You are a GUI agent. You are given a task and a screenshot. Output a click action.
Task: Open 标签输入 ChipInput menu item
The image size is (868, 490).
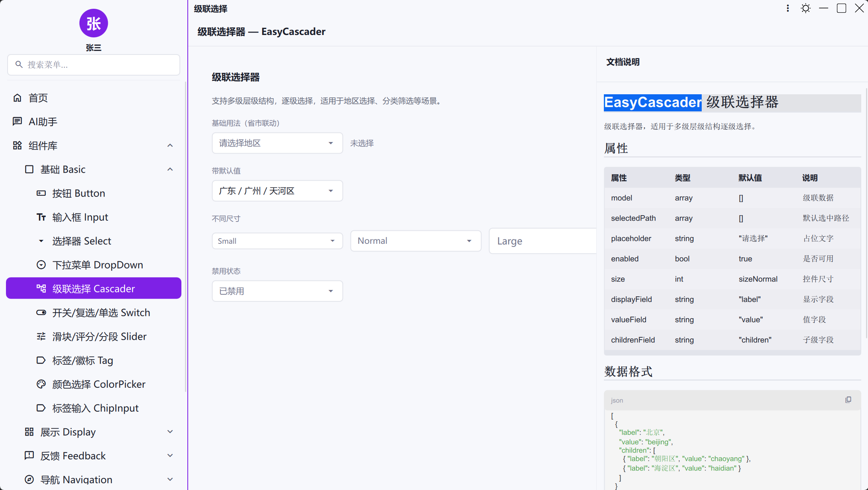[x=93, y=408]
